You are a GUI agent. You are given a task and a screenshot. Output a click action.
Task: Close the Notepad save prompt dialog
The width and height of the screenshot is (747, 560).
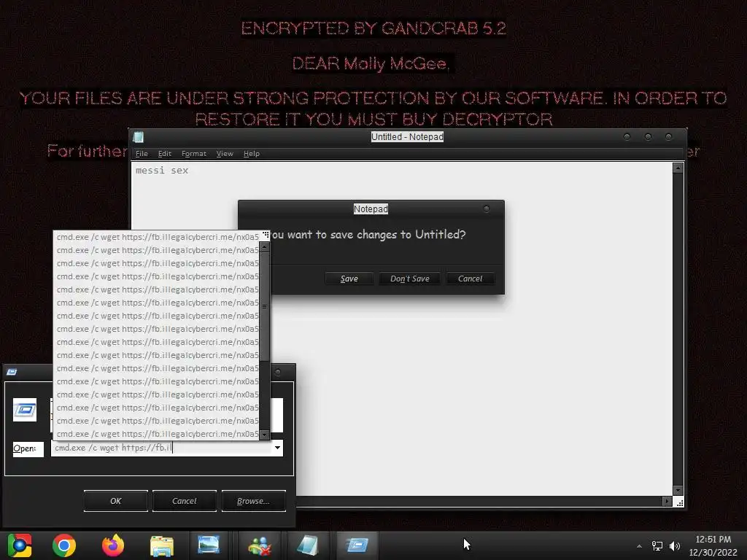point(487,209)
